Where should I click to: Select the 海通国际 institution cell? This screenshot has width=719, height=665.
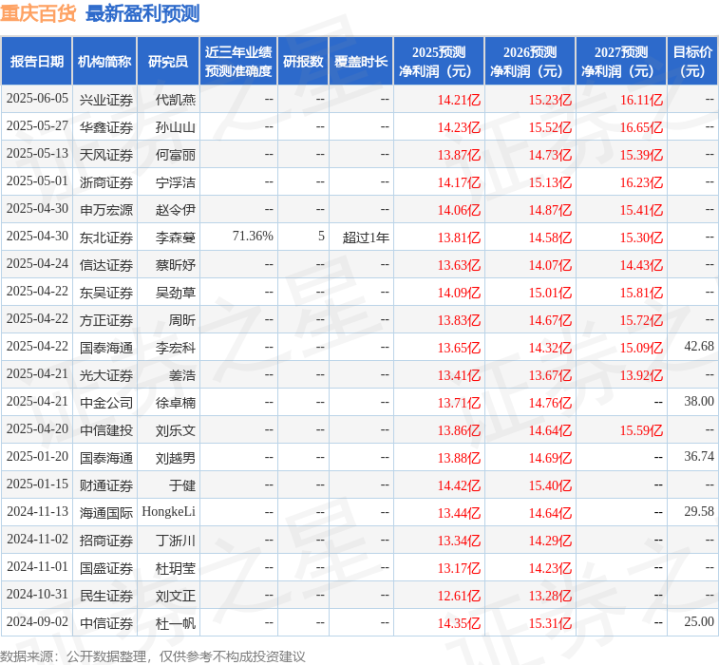pos(106,513)
